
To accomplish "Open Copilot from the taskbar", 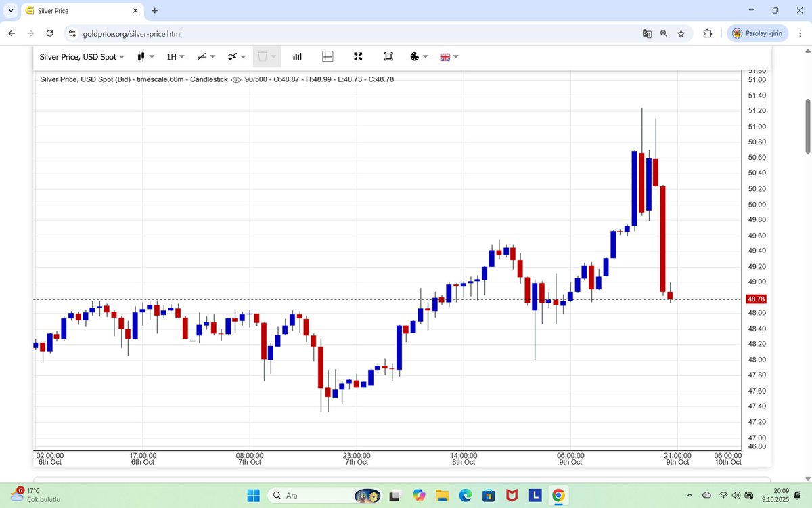I will pos(418,496).
